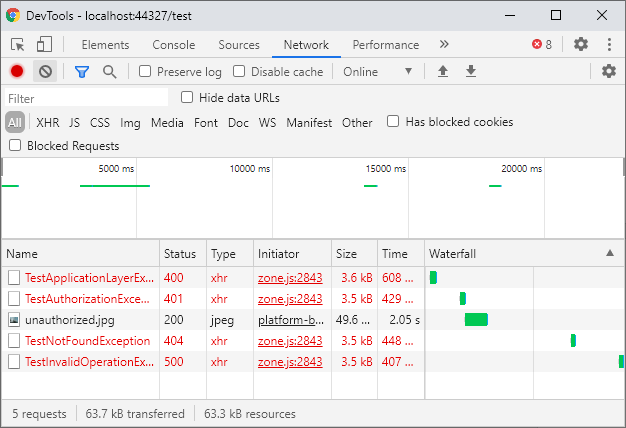The image size is (626, 428).
Task: Filter requests by Img
Action: click(x=130, y=123)
